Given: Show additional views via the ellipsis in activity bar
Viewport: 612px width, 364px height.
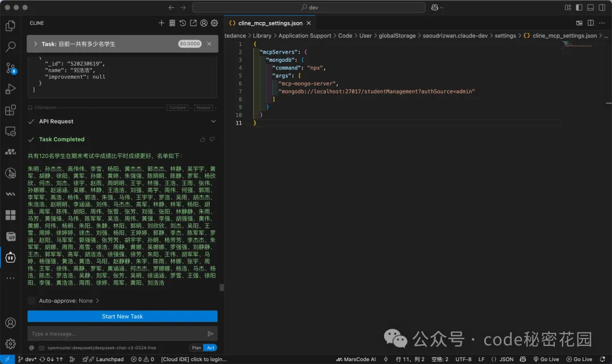Looking at the screenshot, I should tap(11, 278).
